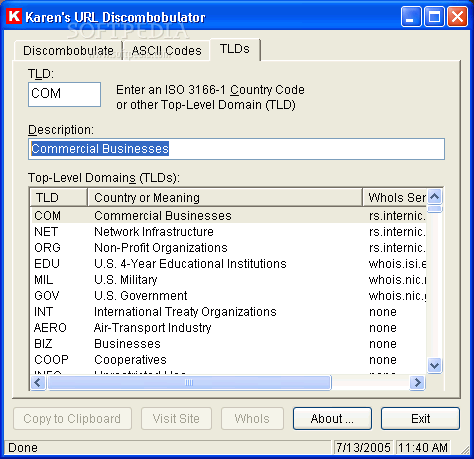The width and height of the screenshot is (474, 459).
Task: Click the WhoIs button
Action: 252,419
